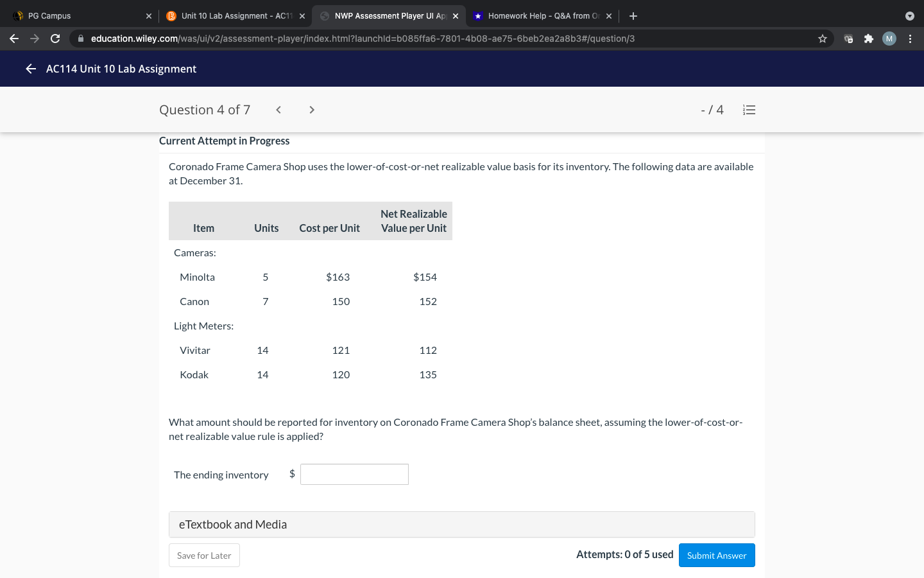Click Canon cost per unit 150

tap(341, 301)
